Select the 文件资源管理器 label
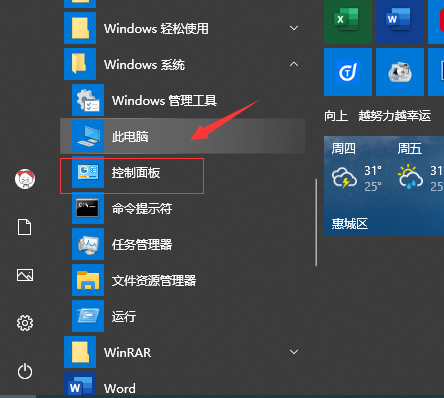 [x=154, y=281]
